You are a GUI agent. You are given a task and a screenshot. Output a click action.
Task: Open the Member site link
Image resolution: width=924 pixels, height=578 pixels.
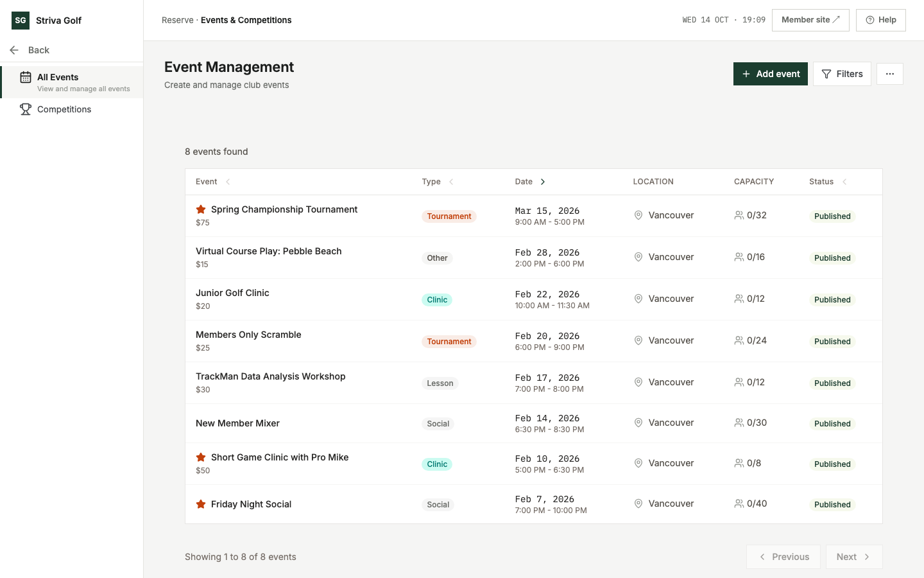[x=810, y=20]
